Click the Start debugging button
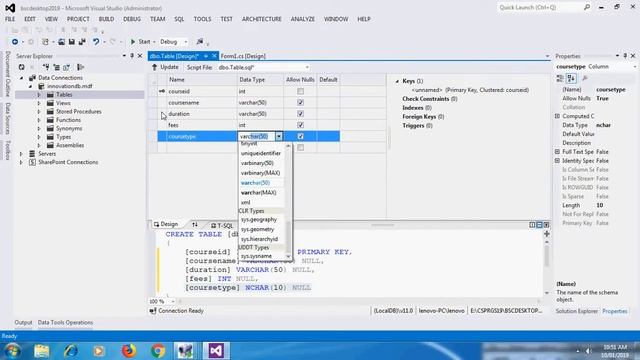640x360 pixels. [140, 42]
